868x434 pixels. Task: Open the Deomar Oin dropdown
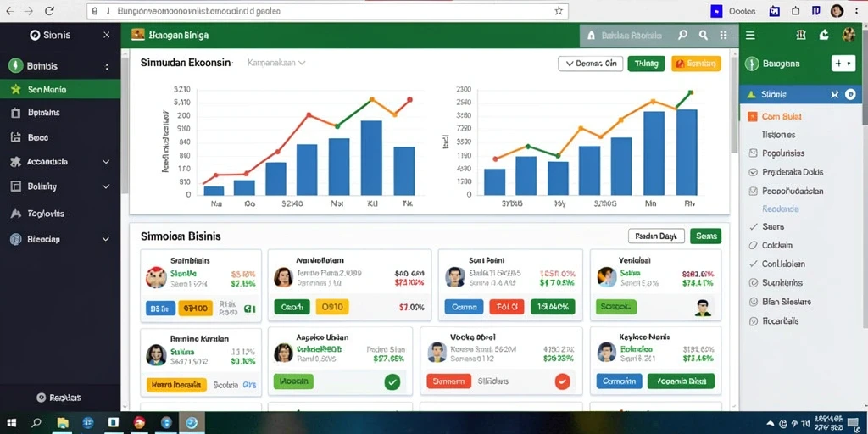[591, 64]
